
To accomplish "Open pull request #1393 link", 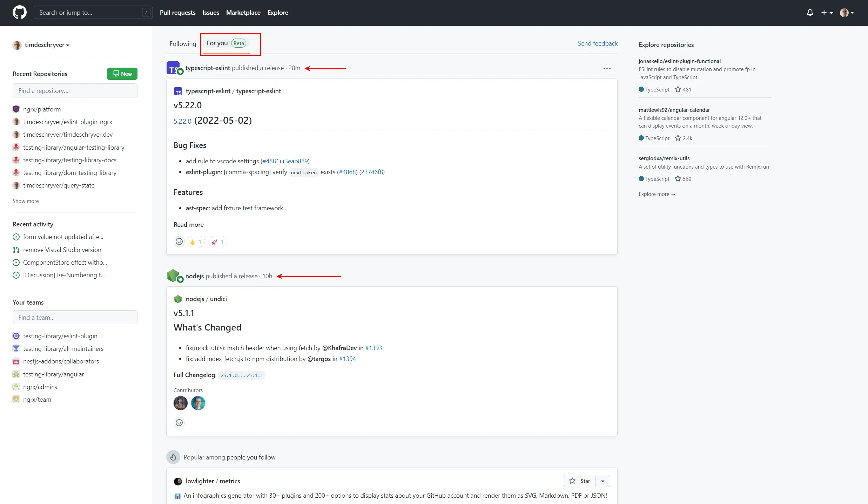I will pos(374,348).
